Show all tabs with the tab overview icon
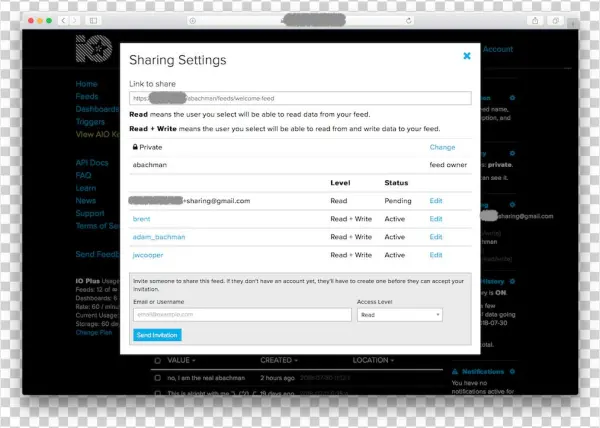This screenshot has height=428, width=600. [556, 21]
